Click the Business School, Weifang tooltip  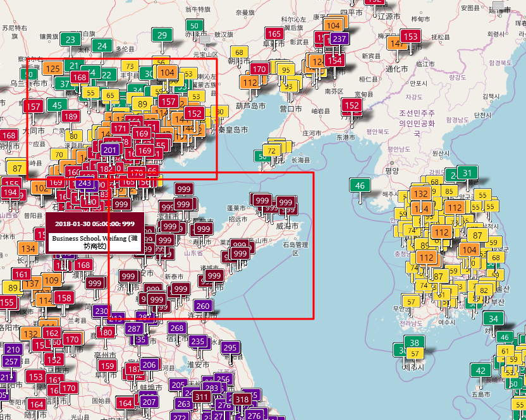coord(94,233)
